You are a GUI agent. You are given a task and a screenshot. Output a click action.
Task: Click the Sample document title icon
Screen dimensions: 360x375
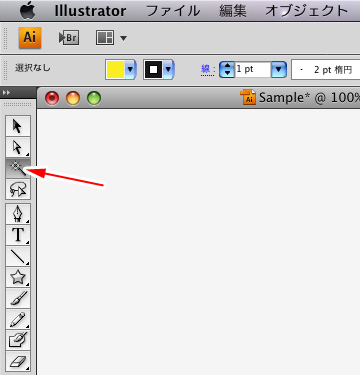pos(248,97)
